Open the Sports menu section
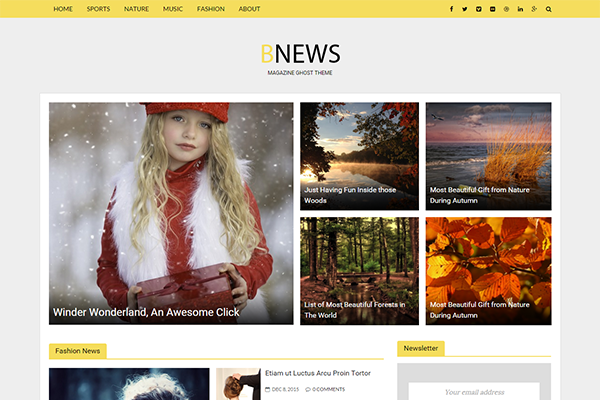The image size is (600, 400). [98, 9]
